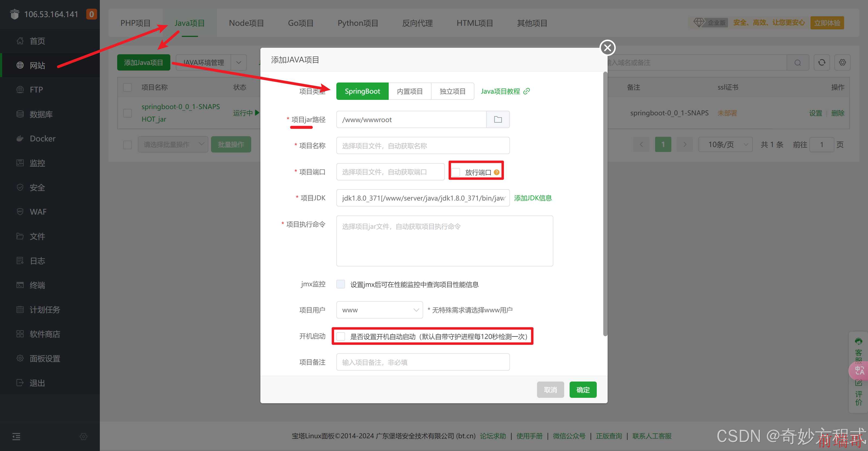Select SpringBoot project type
Screen dimensions: 868x451
362,91
